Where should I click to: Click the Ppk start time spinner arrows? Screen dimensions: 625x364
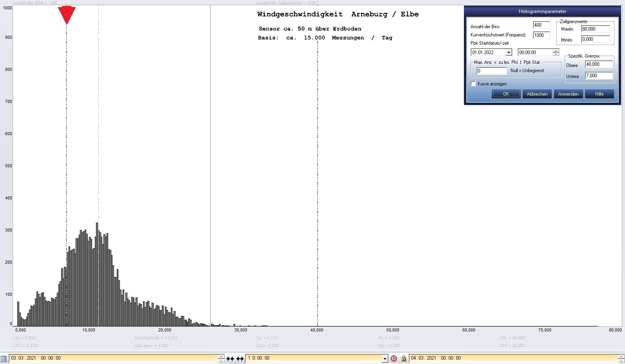click(x=556, y=53)
